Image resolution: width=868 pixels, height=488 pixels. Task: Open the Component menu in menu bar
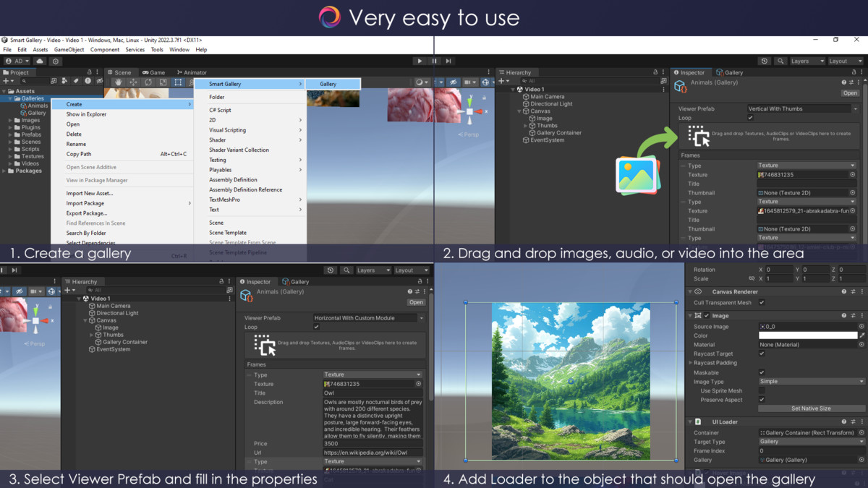[105, 50]
